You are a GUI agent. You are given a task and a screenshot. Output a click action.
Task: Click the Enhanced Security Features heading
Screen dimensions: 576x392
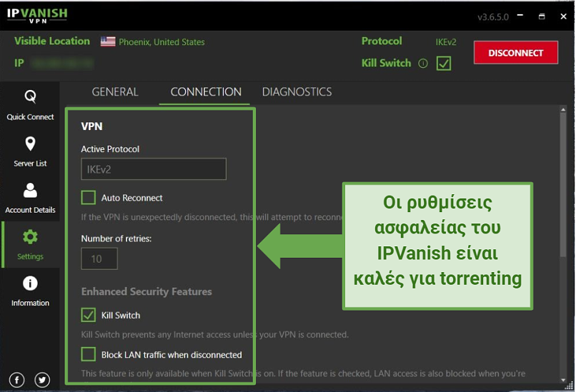click(147, 292)
